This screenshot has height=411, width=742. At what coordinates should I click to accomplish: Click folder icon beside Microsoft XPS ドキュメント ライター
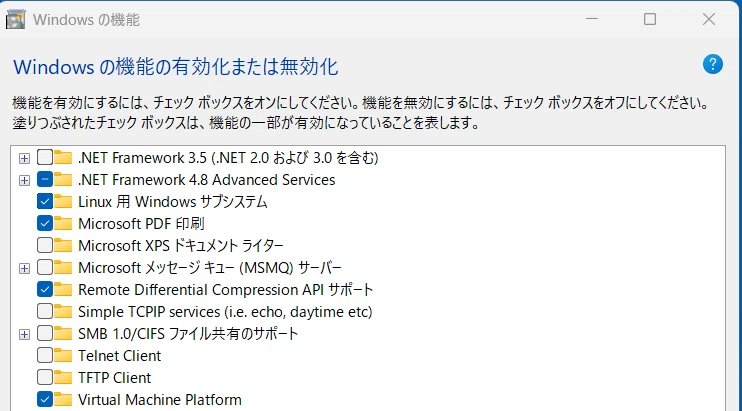[63, 245]
